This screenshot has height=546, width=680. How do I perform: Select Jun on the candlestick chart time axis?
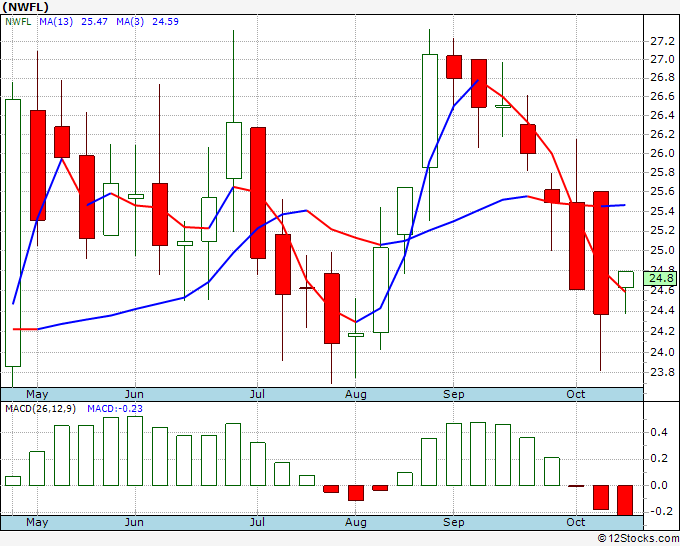[x=134, y=394]
